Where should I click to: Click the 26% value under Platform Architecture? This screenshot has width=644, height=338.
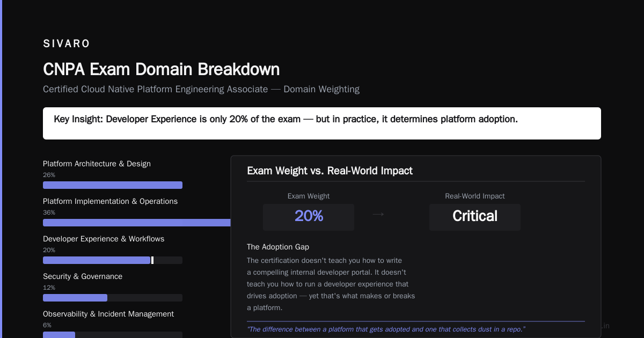[x=49, y=175]
